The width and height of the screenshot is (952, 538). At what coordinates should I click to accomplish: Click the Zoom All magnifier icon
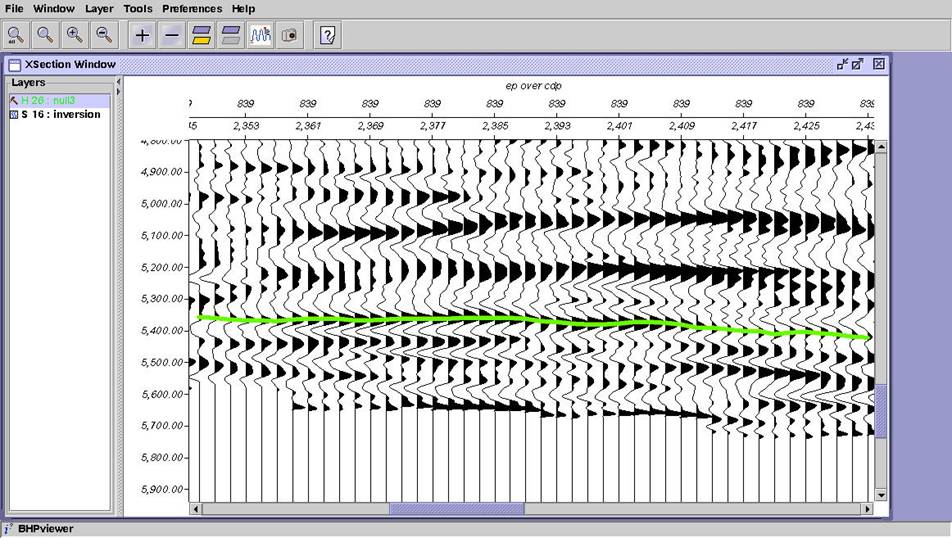point(16,35)
